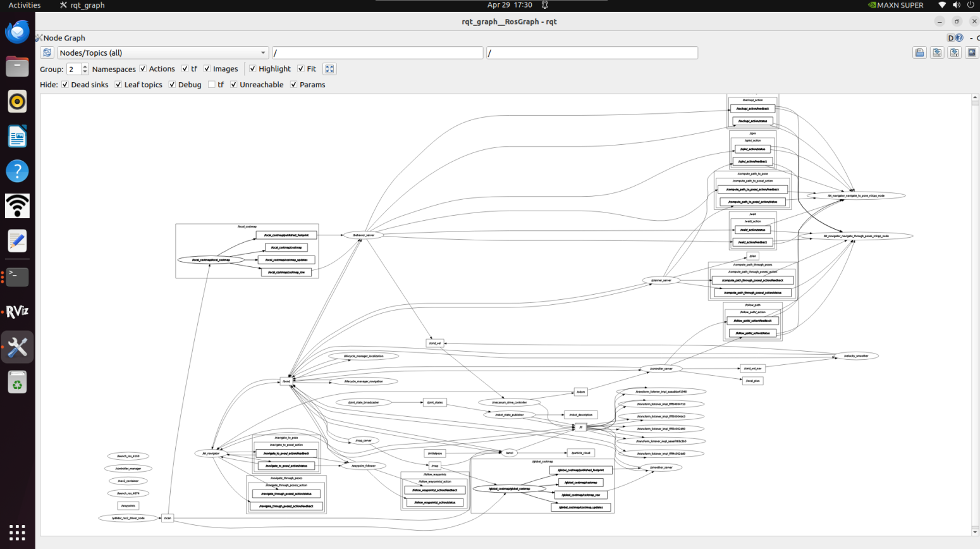The image size is (980, 549).
Task: Increase the Group depth spinbox
Action: 85,66
